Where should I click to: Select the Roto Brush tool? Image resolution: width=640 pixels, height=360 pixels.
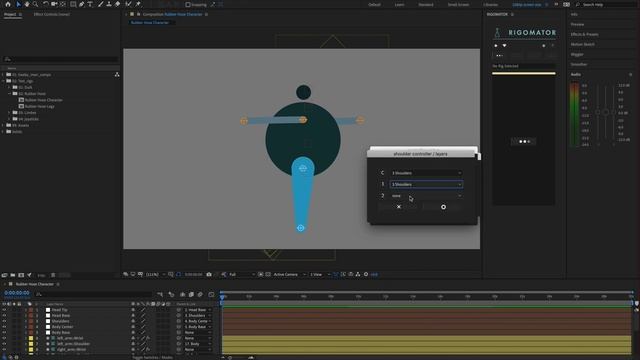[129, 4]
